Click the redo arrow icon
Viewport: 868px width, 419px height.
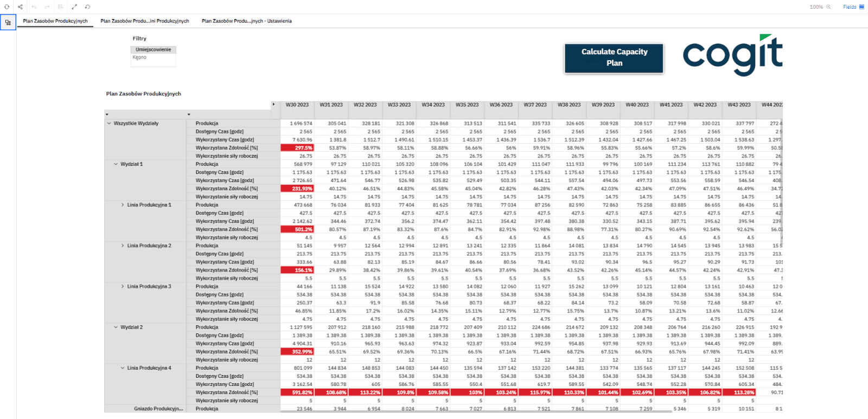click(47, 7)
